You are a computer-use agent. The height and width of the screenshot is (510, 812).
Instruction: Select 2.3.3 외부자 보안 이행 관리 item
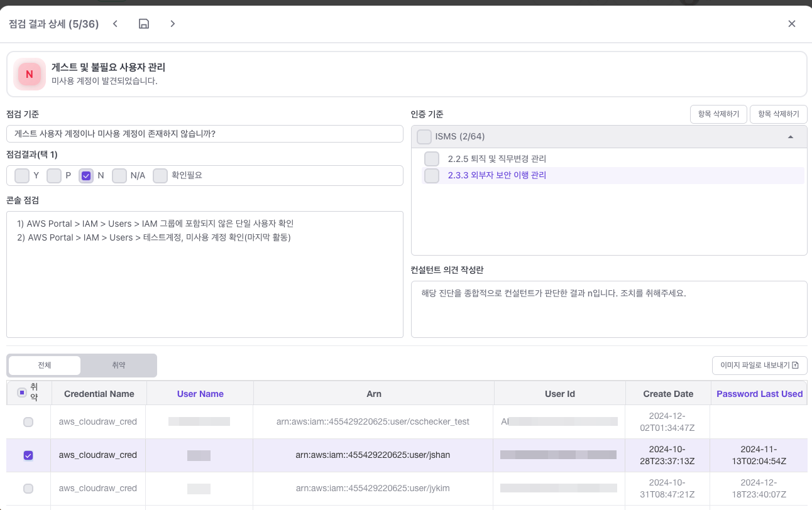[x=496, y=175]
